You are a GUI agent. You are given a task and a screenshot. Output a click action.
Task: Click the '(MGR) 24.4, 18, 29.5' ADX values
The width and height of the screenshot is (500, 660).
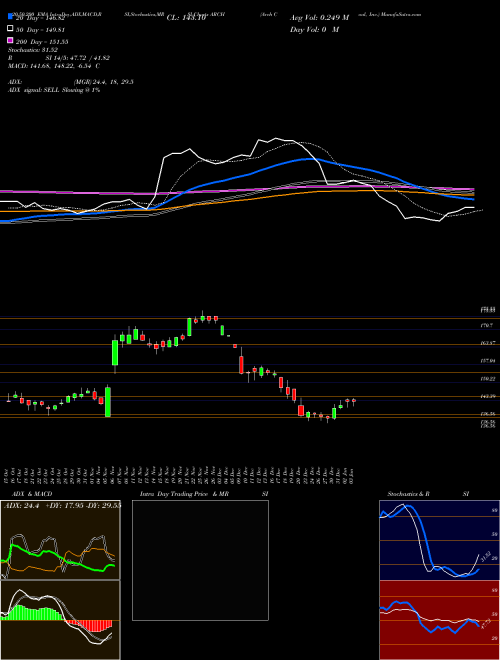click(104, 82)
